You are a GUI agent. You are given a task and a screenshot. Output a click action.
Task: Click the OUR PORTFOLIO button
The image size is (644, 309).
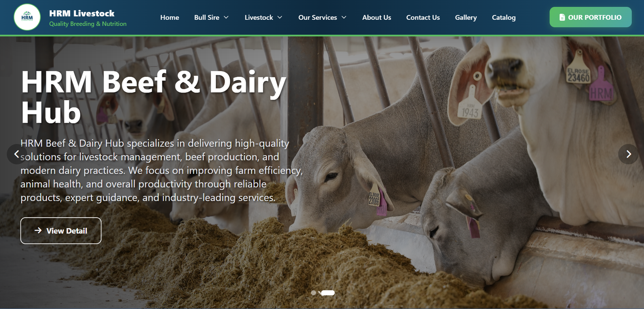click(x=590, y=17)
